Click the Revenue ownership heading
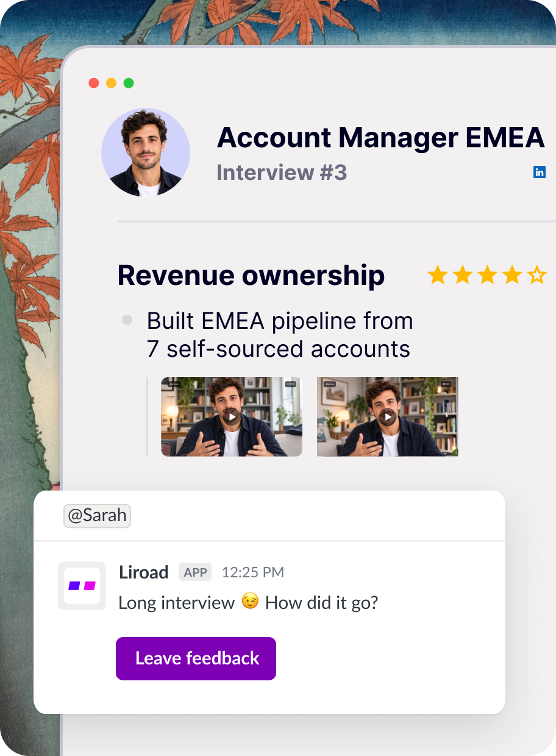The image size is (556, 756). click(251, 276)
